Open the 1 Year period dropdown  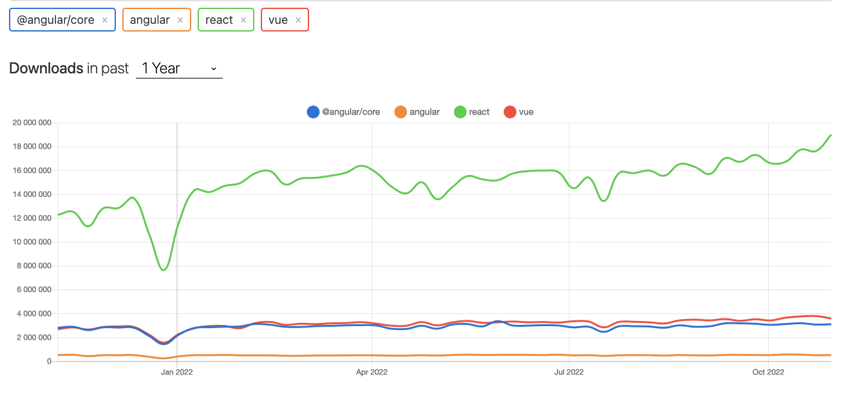click(x=179, y=68)
